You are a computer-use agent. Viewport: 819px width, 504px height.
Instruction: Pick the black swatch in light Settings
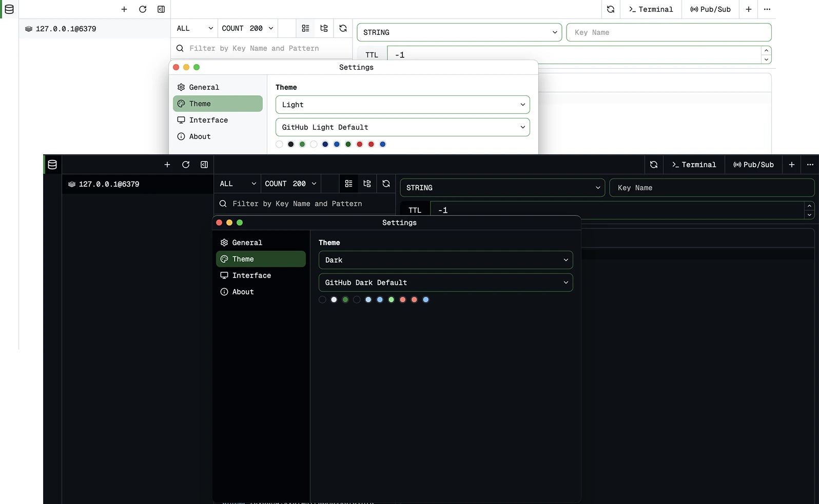[x=291, y=144]
